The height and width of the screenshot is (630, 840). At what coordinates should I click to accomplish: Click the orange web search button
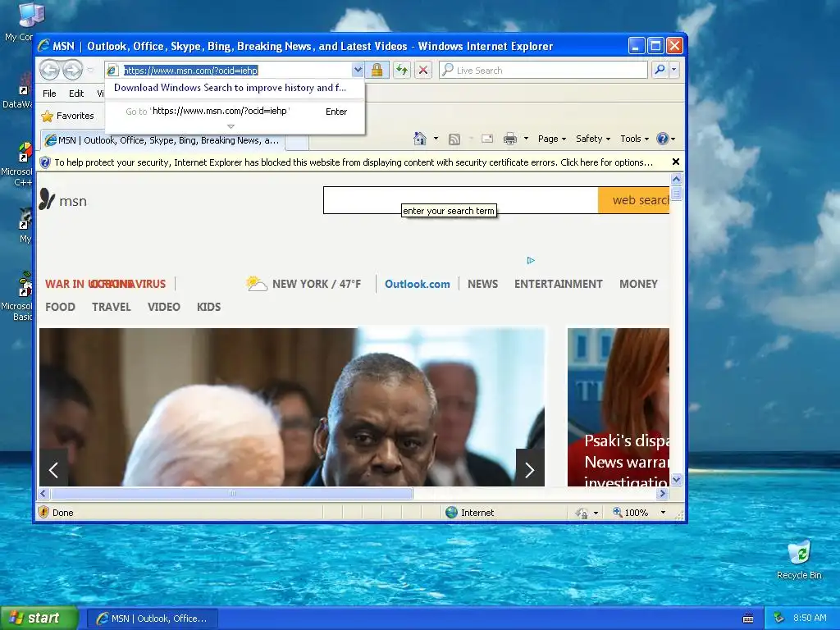tap(634, 200)
